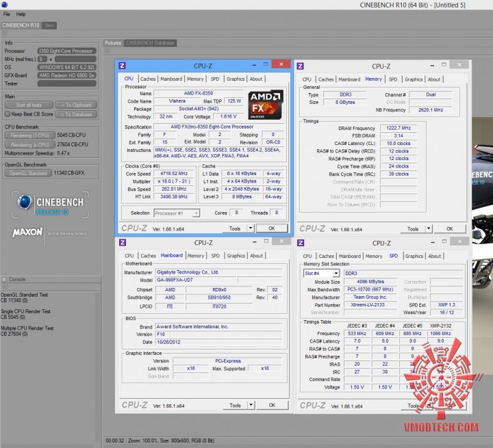Viewport: 493px width, 448px height.
Task: Select the Pictures tab
Action: [x=113, y=42]
